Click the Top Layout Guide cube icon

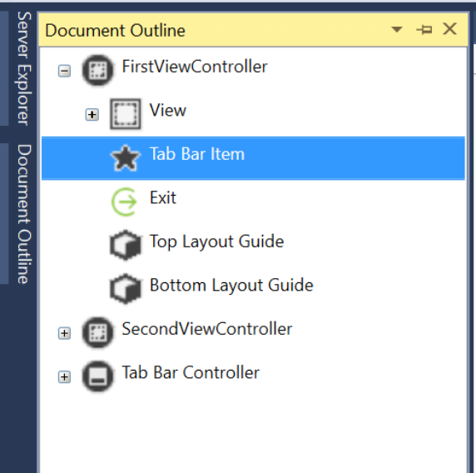point(126,245)
